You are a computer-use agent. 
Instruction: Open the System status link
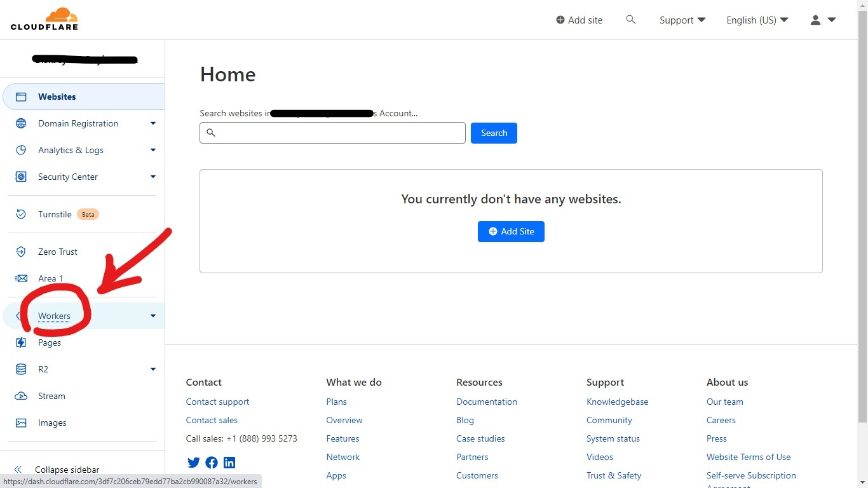pyautogui.click(x=613, y=438)
